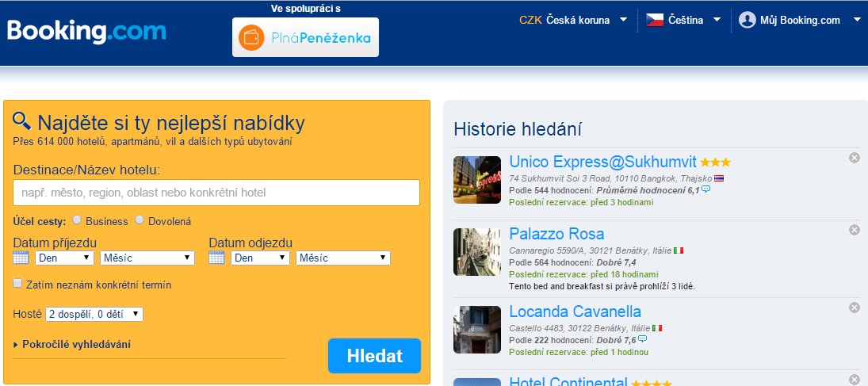
Task: Click the three stars of Unico Express
Action: point(715,162)
